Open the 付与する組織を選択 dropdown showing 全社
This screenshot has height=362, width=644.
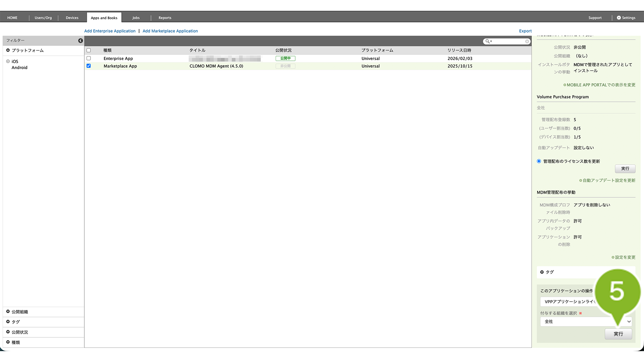pyautogui.click(x=586, y=321)
